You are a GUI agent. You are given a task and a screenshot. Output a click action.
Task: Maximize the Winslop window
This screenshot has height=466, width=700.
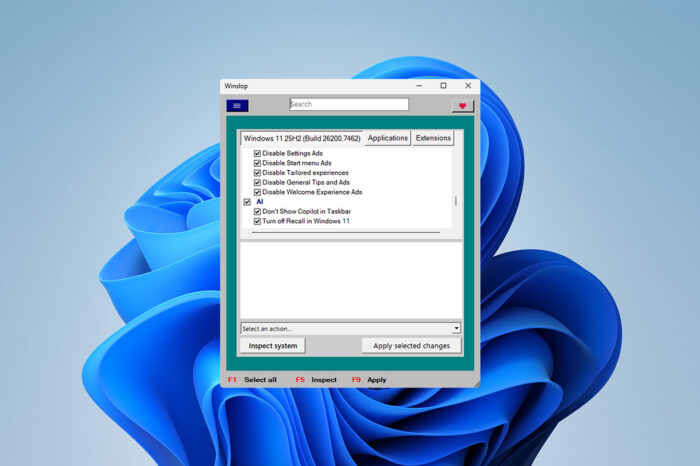point(443,86)
